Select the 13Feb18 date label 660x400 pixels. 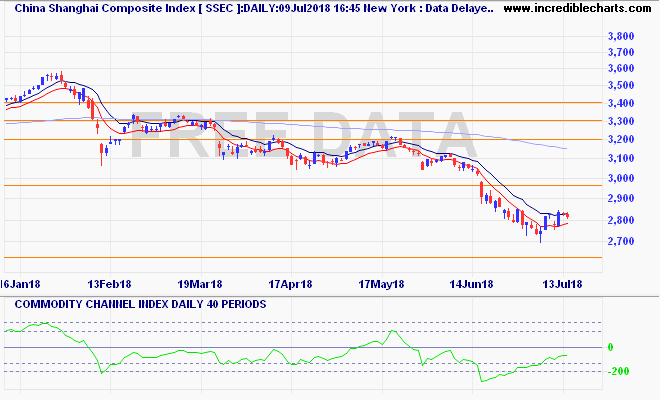click(x=109, y=284)
